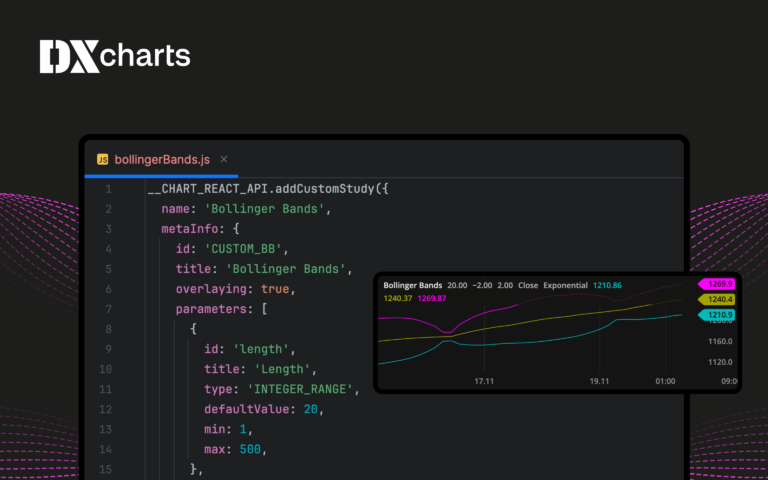Click the overlaying true value

point(275,289)
